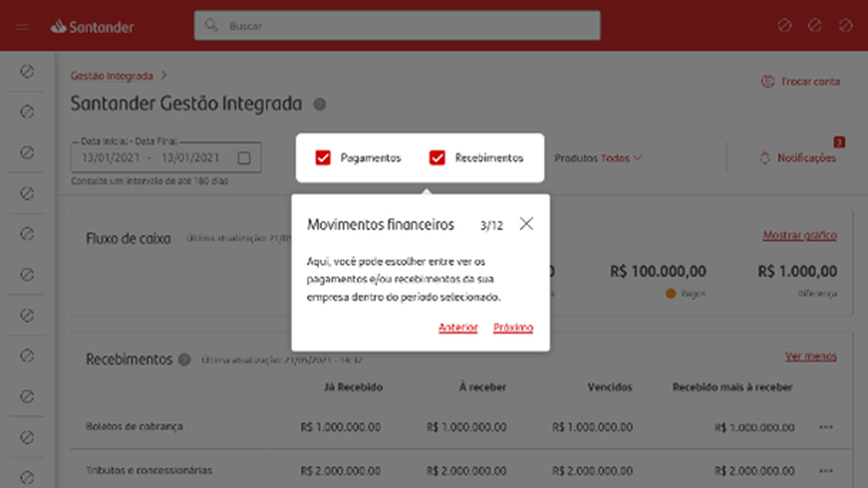The image size is (868, 488).
Task: Click the R$ 100.000,00 Pagos amount
Action: click(x=658, y=271)
